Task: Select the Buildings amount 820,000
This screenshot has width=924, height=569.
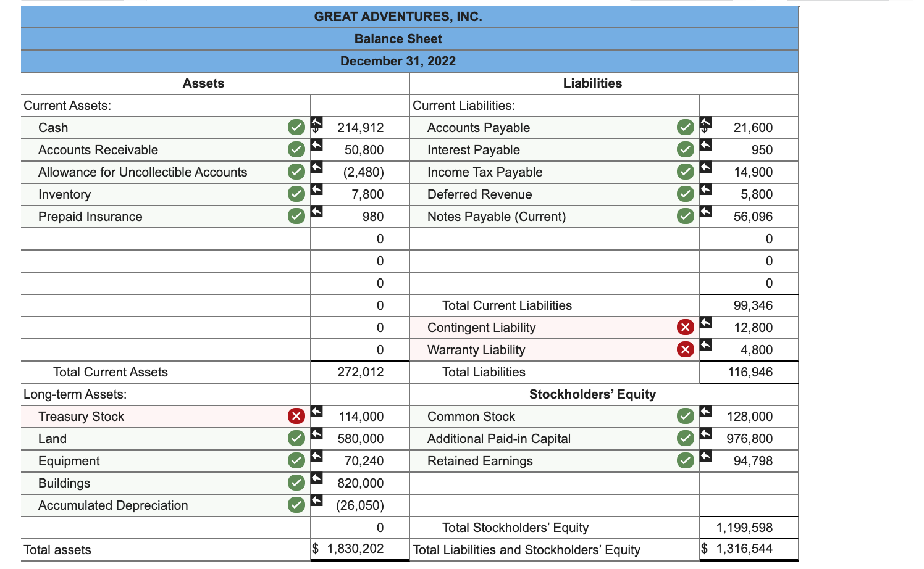Action: (x=360, y=483)
